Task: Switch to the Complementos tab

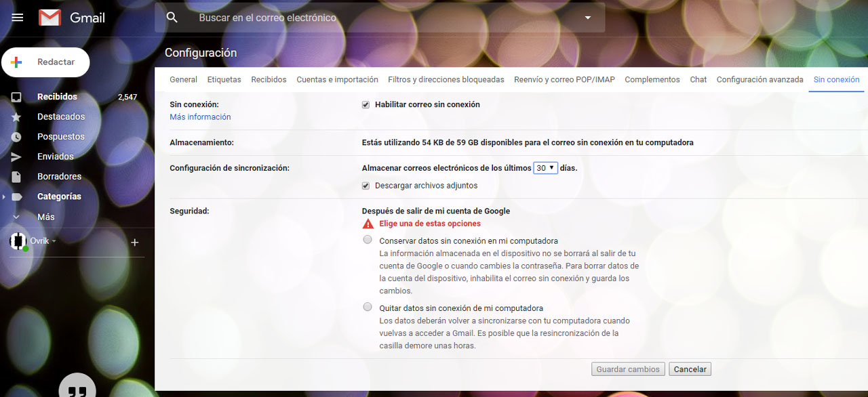Action: [x=652, y=79]
